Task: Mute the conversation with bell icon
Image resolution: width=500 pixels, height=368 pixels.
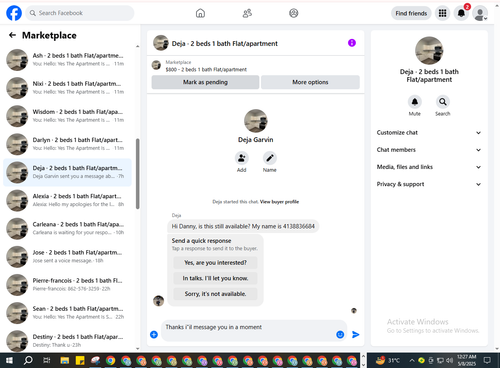Action: 415,102
